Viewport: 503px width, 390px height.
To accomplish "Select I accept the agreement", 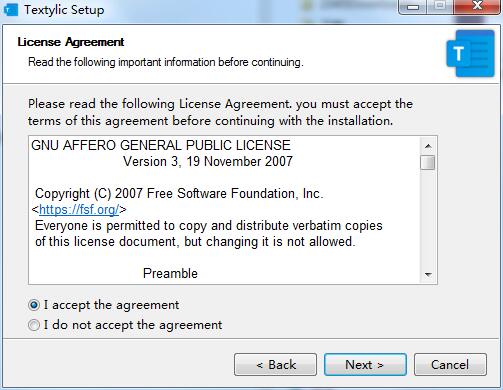I will 104,305.
